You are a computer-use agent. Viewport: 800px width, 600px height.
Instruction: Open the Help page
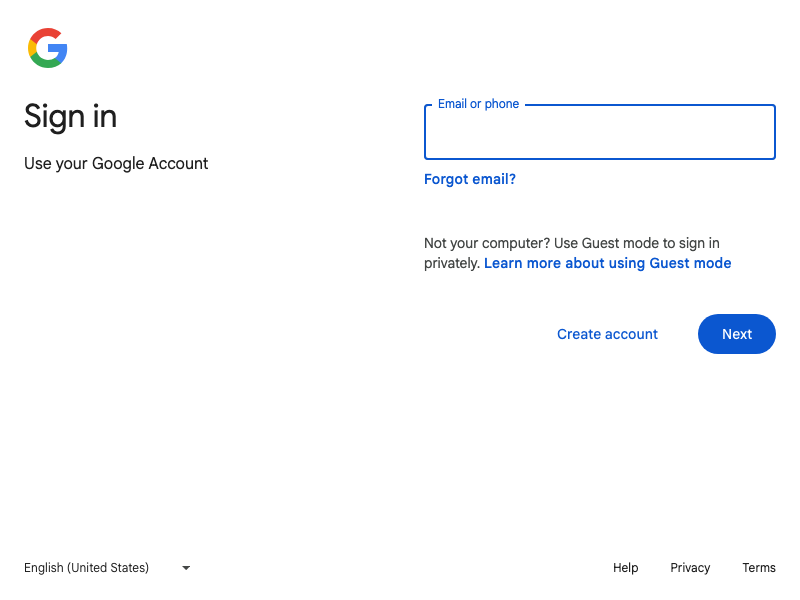(625, 568)
